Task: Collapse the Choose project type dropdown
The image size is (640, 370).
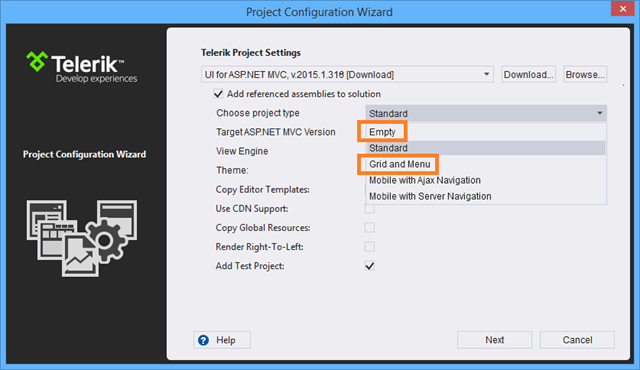Action: click(486, 113)
